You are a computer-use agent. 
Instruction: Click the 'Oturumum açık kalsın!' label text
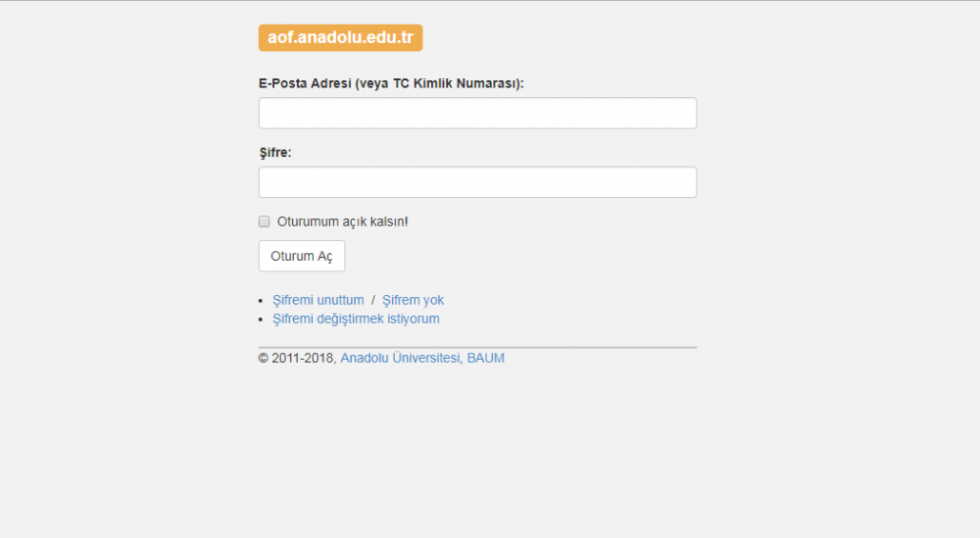click(342, 221)
